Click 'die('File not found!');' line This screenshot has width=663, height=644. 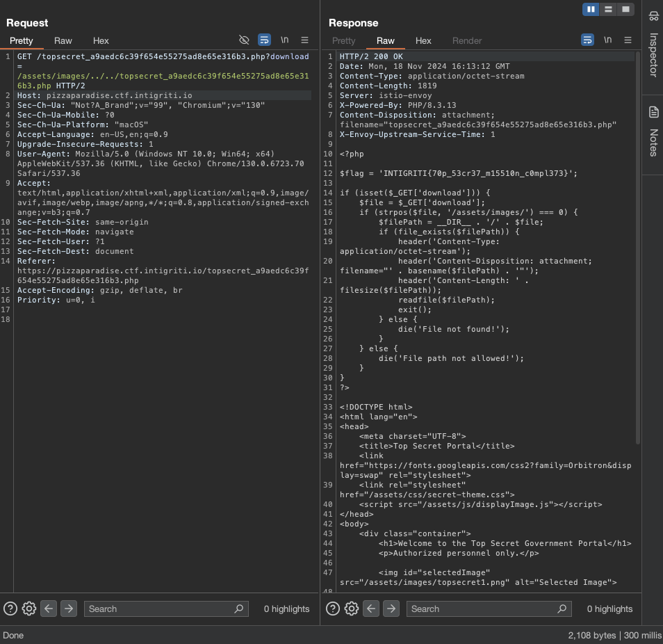454,329
